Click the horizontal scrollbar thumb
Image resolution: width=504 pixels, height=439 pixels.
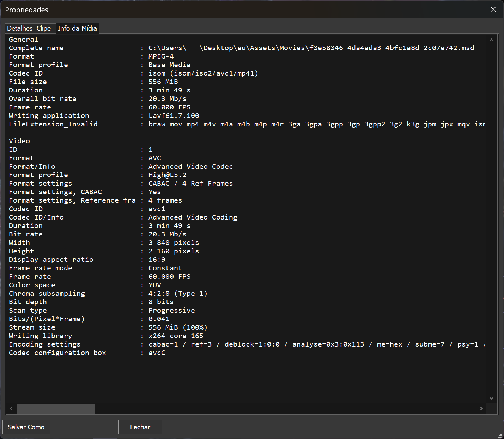56,408
